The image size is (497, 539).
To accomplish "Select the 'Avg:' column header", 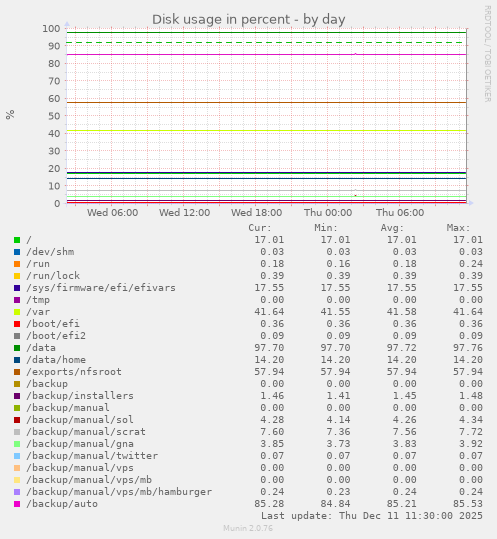I will 392,228.
